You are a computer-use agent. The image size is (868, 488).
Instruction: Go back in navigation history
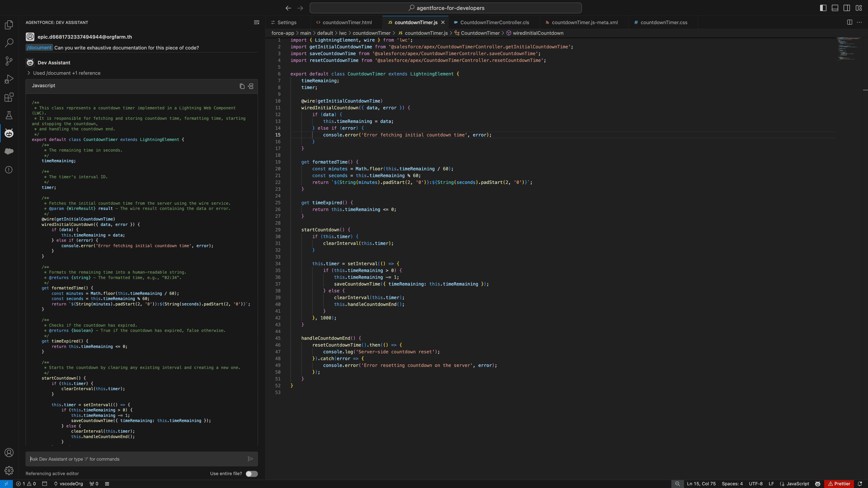288,8
